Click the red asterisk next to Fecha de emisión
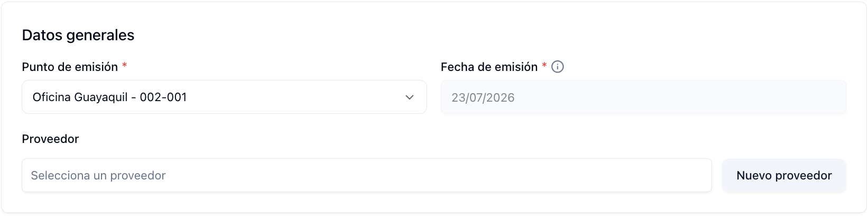Image resolution: width=868 pixels, height=216 pixels. pyautogui.click(x=544, y=65)
